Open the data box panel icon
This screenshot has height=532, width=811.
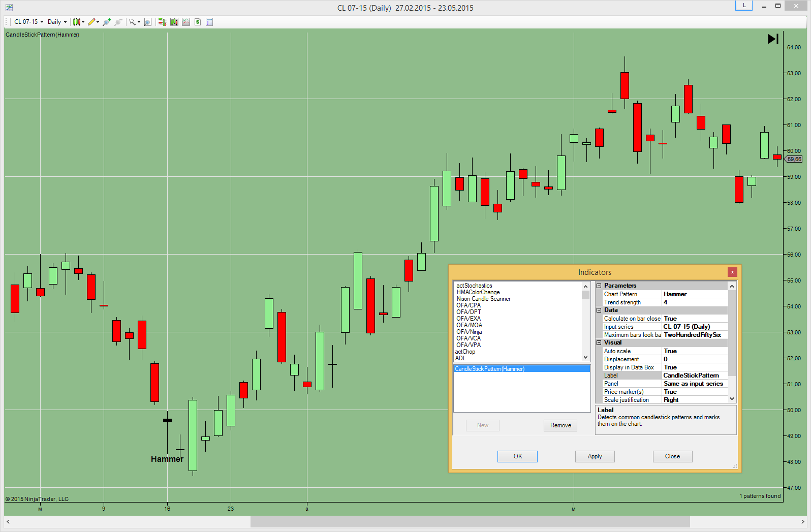[x=209, y=22]
